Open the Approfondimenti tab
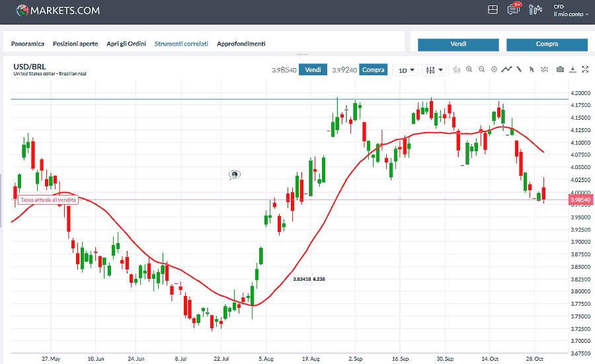This screenshot has width=595, height=364. 241,44
